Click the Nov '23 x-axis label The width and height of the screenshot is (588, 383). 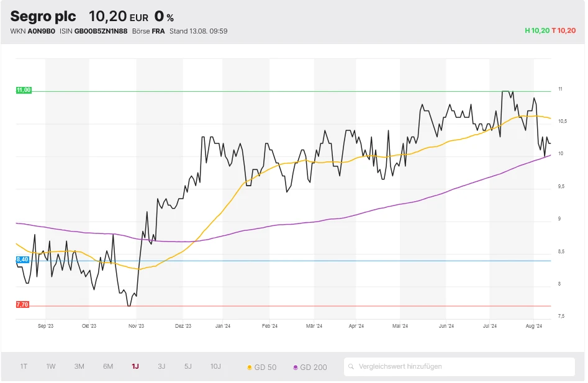pos(136,326)
